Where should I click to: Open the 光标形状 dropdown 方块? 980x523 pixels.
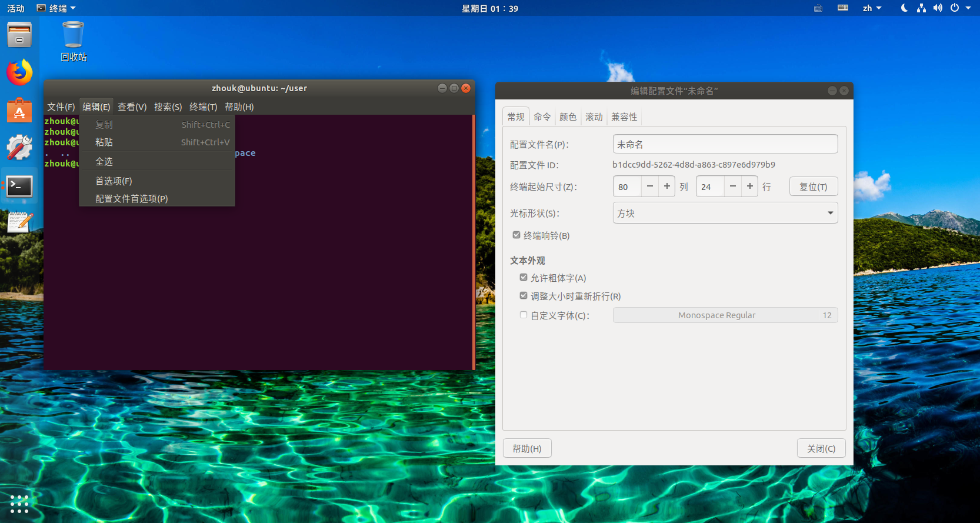pos(725,213)
